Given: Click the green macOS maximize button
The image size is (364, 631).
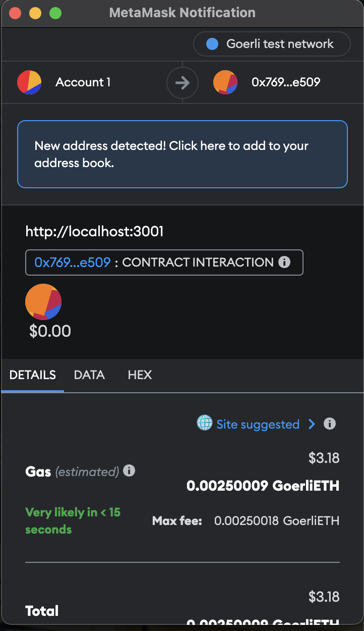Looking at the screenshot, I should click(55, 13).
